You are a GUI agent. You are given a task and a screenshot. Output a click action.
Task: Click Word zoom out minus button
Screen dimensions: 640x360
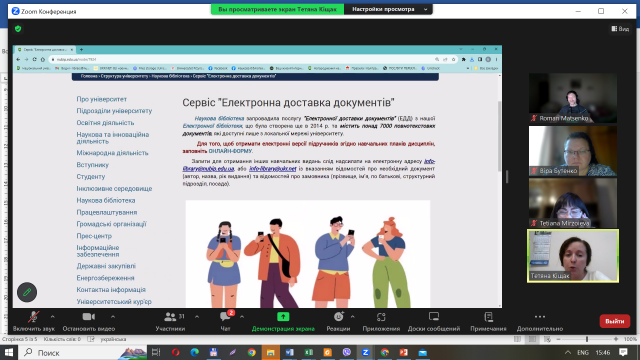[x=558, y=339]
